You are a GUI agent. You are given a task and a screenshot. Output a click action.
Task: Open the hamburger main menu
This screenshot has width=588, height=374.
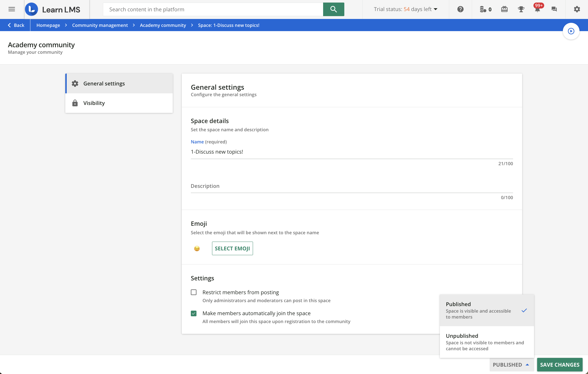click(x=12, y=9)
